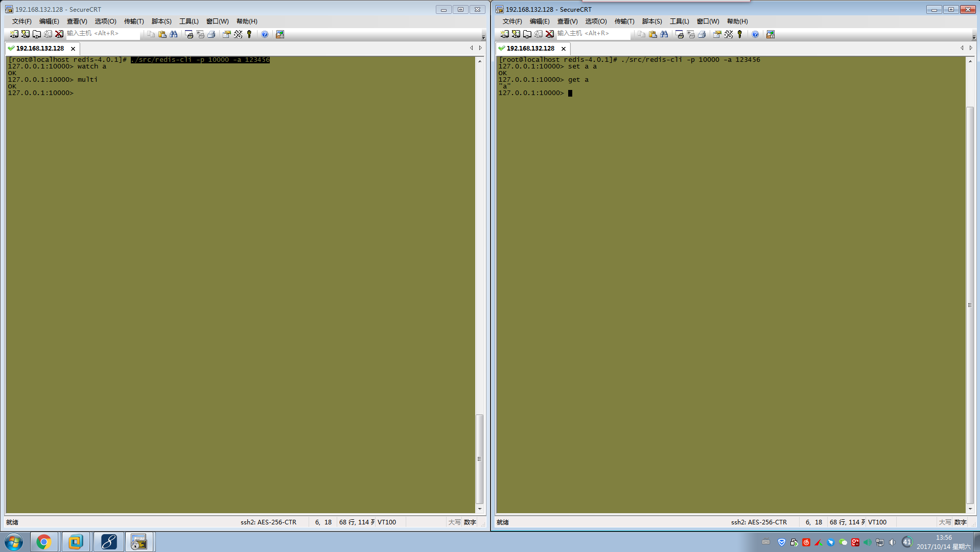The height and width of the screenshot is (552, 980).
Task: Close the session tab in right window
Action: (x=564, y=49)
